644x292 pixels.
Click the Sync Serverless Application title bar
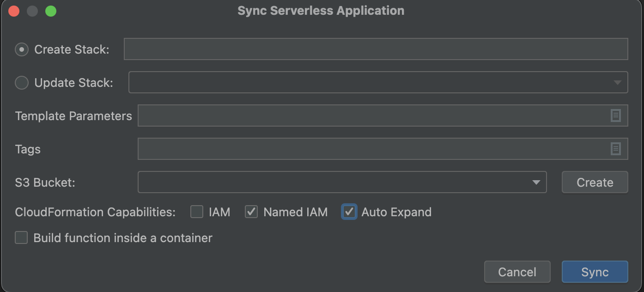321,11
